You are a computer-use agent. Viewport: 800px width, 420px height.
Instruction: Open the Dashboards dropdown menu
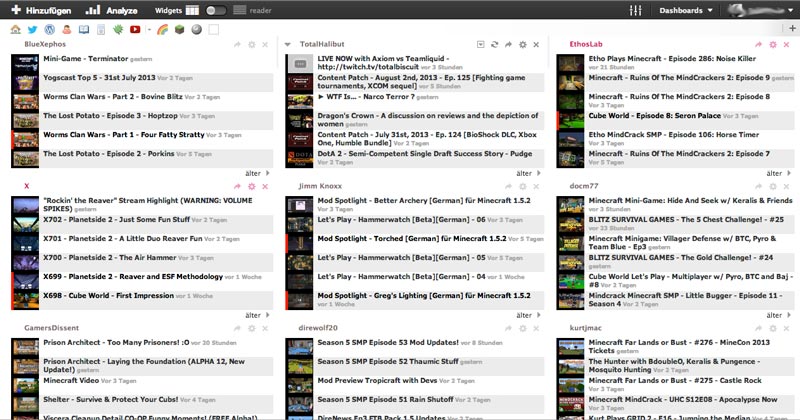(x=686, y=11)
